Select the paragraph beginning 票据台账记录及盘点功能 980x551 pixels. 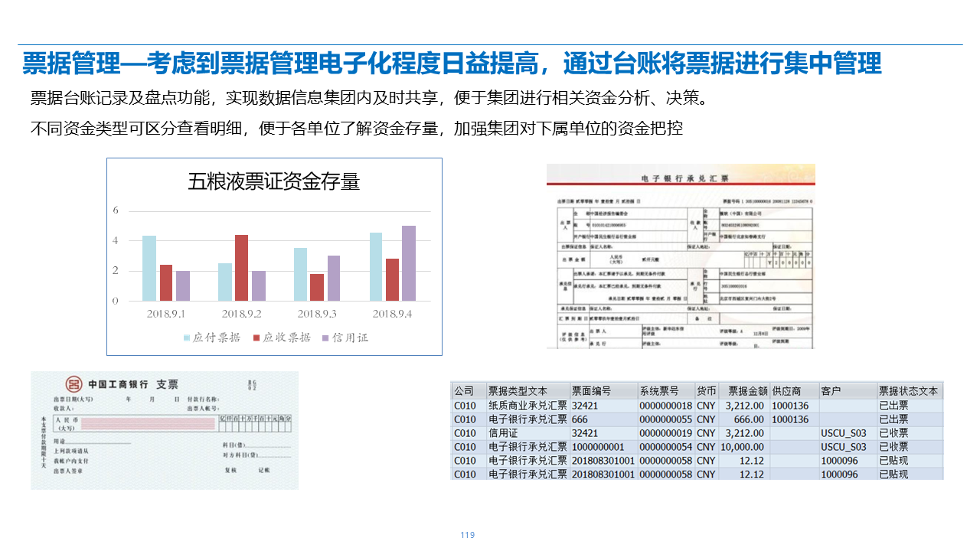[369, 98]
